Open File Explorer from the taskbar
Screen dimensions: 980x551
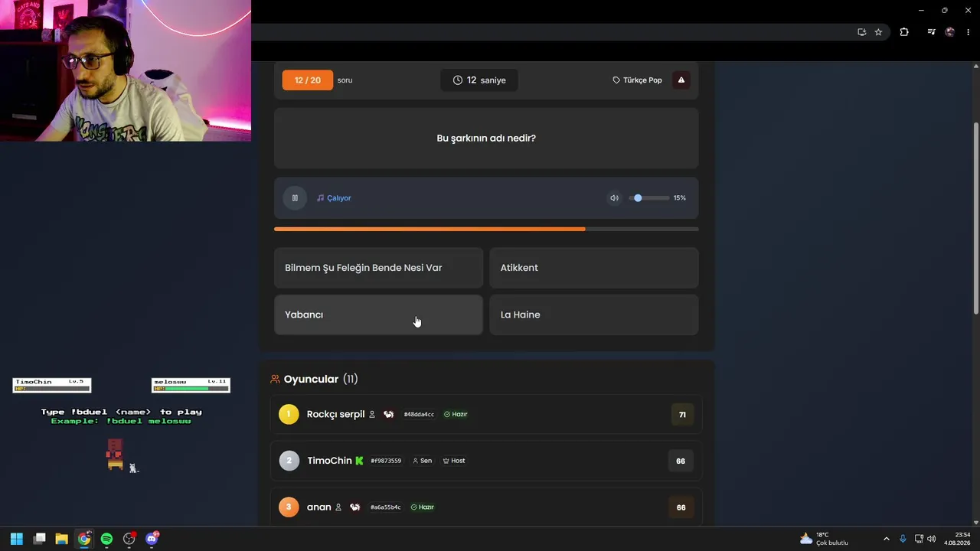pos(62,539)
